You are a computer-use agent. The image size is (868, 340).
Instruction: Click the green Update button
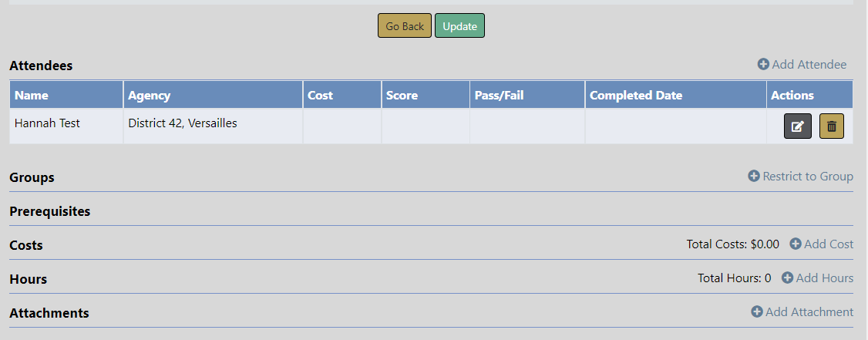click(x=460, y=26)
